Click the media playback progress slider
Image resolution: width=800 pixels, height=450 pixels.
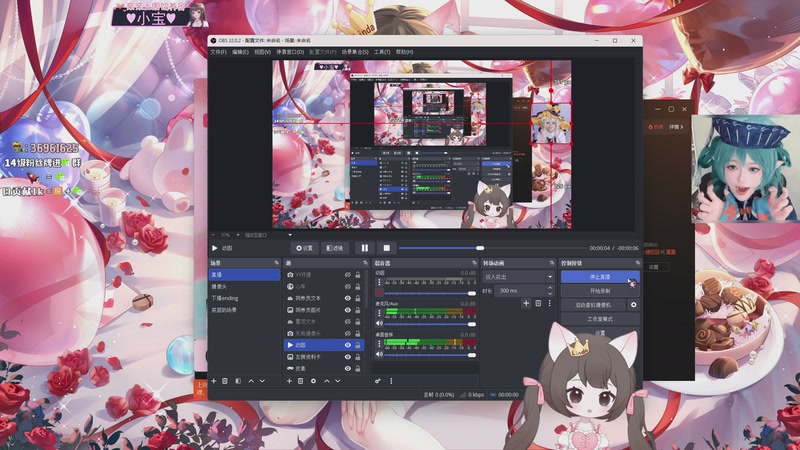click(x=492, y=248)
